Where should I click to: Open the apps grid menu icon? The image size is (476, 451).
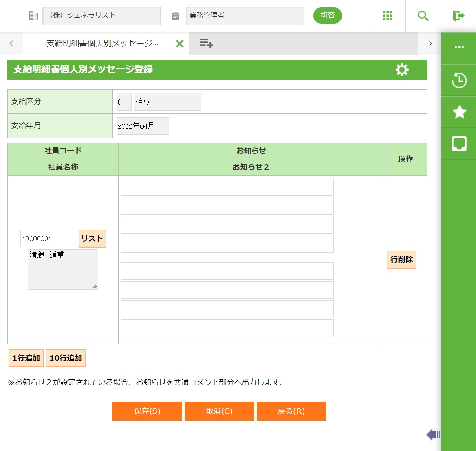tap(388, 16)
